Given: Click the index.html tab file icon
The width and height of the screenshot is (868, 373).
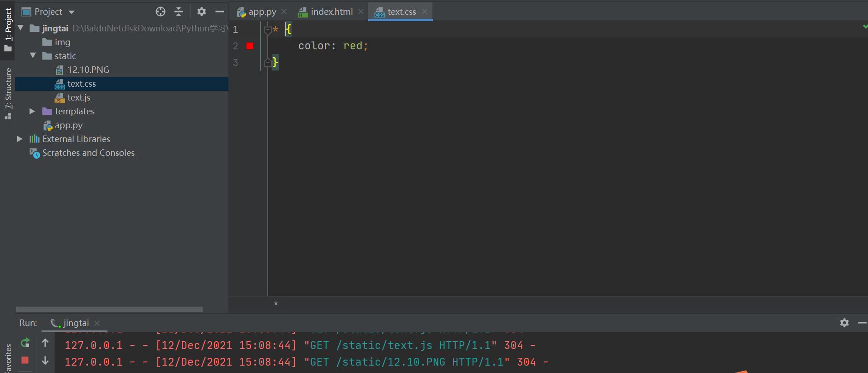Looking at the screenshot, I should pyautogui.click(x=303, y=12).
